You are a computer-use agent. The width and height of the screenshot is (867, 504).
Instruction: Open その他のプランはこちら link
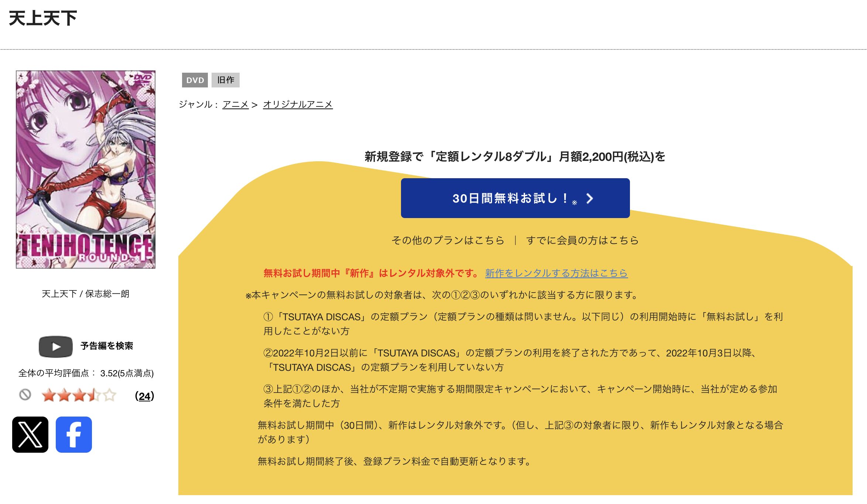(x=448, y=240)
